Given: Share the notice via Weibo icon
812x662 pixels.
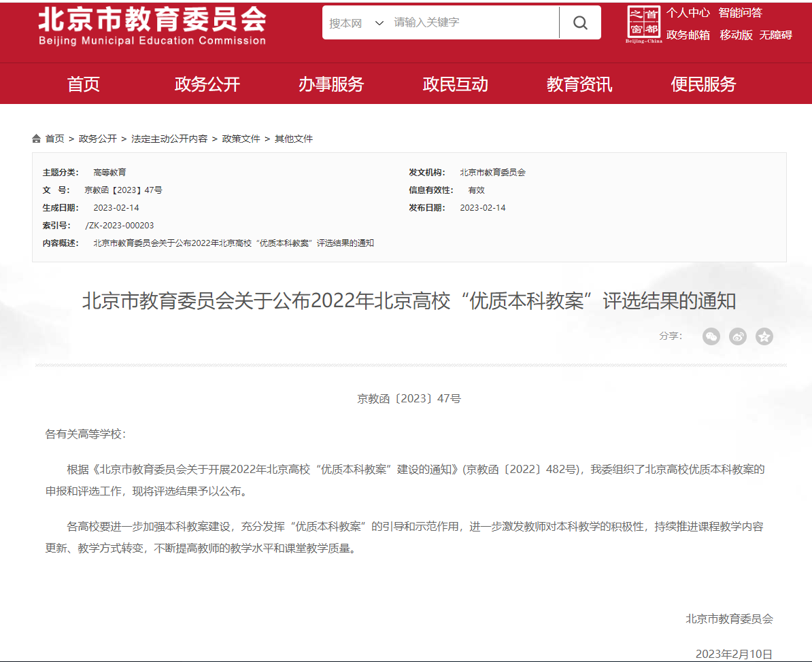Looking at the screenshot, I should pos(738,336).
